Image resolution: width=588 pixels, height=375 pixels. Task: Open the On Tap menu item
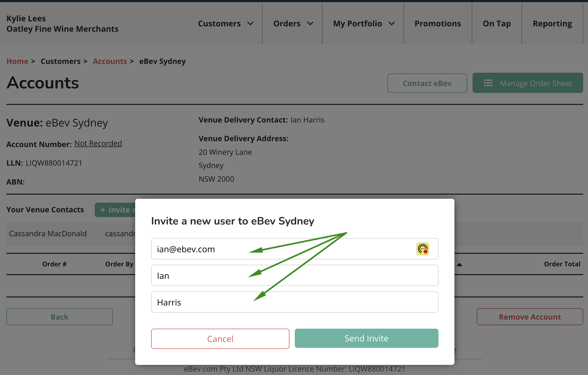(496, 24)
